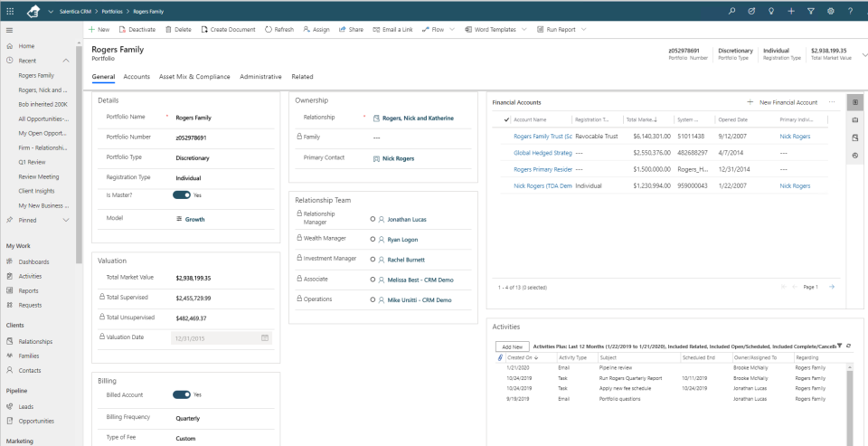Select the Mike Ursitti radio circle

point(373,299)
